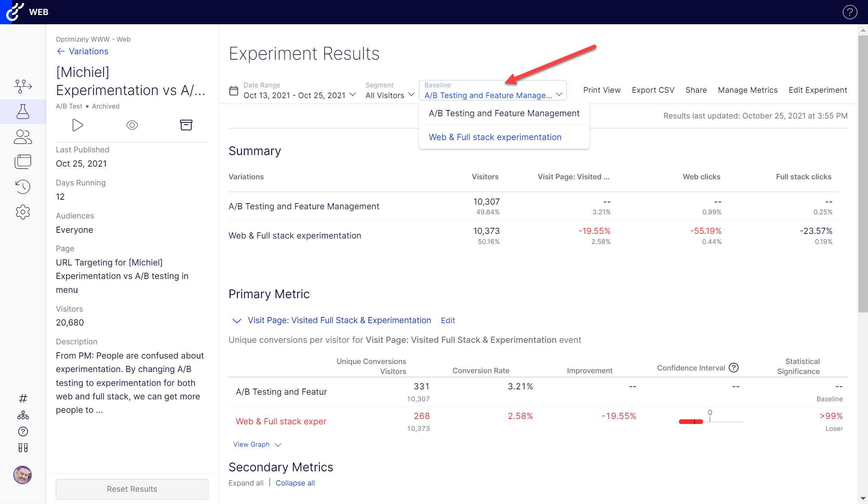Open the Segment All Visitors dropdown
868x504 pixels.
[390, 90]
